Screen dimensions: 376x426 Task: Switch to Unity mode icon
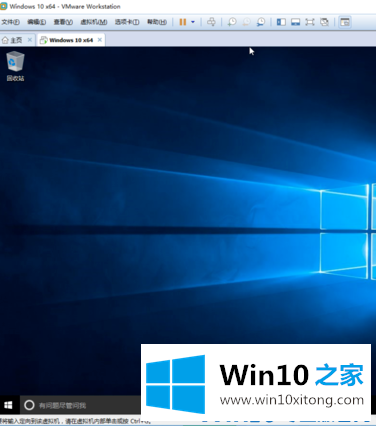click(324, 22)
